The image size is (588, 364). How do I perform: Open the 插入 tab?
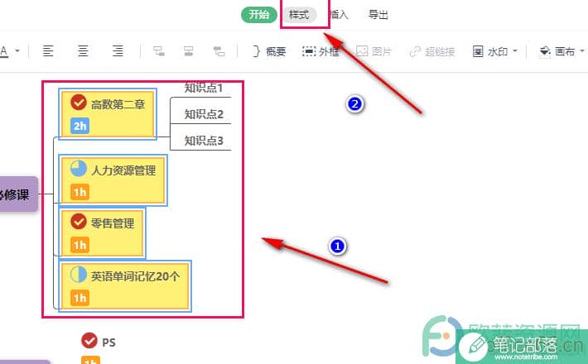[340, 15]
